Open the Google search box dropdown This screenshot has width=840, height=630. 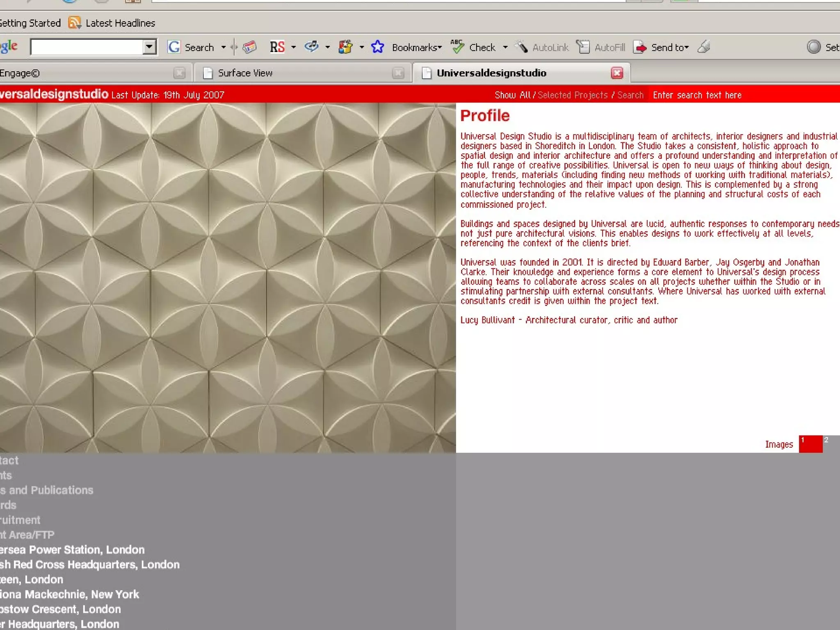coord(150,47)
